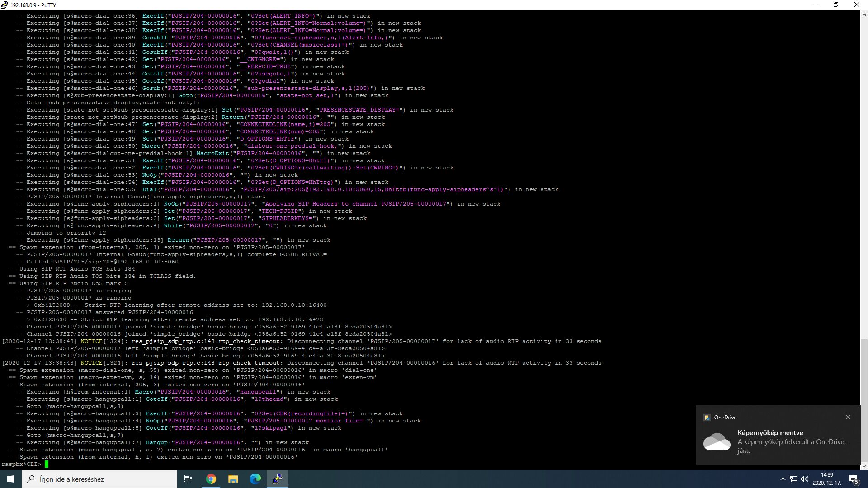The height and width of the screenshot is (488, 868).
Task: Click the OneDrive cloud icon in notification
Action: click(717, 441)
